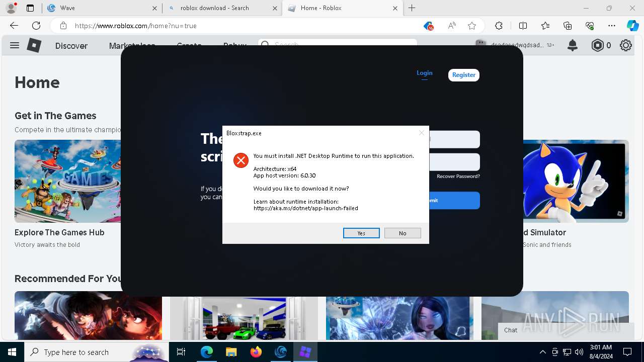Viewport: 644px width, 362px height.
Task: Open File Explorer from the taskbar
Action: point(231,352)
